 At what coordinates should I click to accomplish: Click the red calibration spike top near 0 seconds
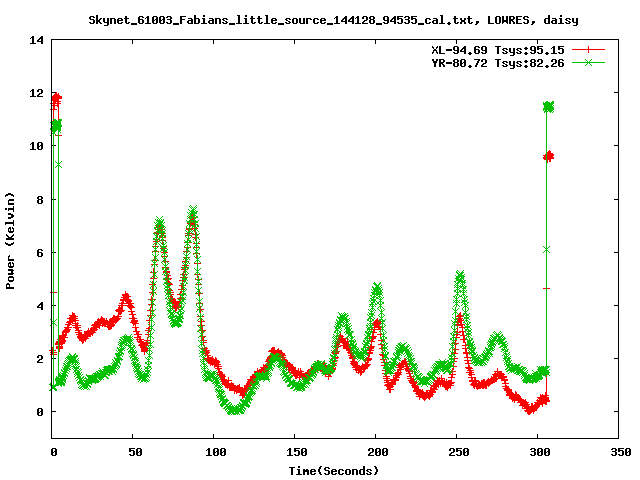tap(56, 98)
